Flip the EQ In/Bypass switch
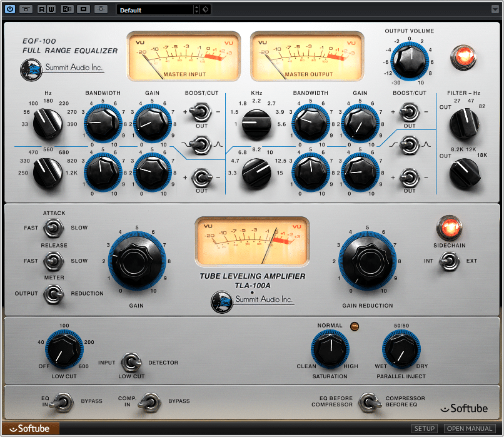The image size is (504, 437). [x=62, y=402]
